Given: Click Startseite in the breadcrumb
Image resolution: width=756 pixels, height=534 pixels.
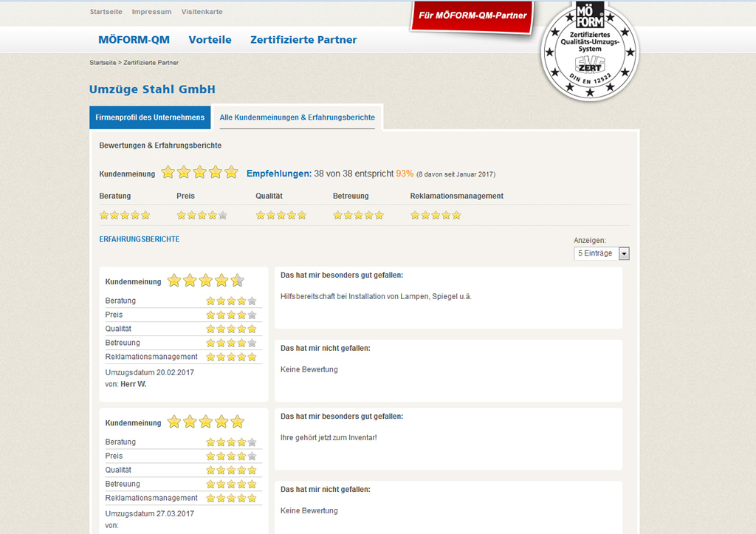Looking at the screenshot, I should coord(103,63).
